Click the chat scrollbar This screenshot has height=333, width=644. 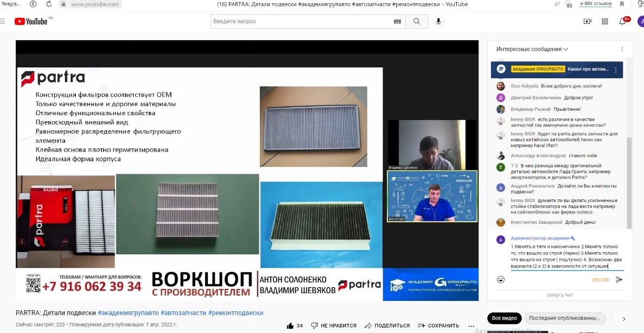pos(629,183)
